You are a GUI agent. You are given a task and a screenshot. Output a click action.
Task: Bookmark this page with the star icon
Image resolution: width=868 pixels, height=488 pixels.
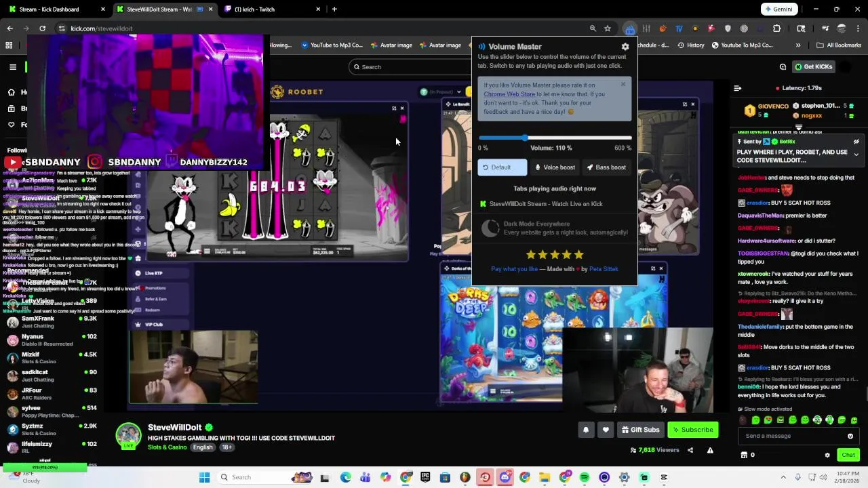click(x=608, y=28)
